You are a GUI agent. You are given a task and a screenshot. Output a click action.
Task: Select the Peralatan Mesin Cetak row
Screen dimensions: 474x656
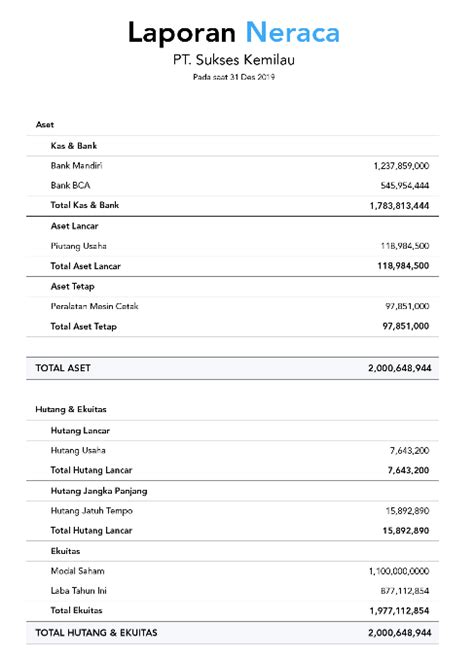point(233,306)
